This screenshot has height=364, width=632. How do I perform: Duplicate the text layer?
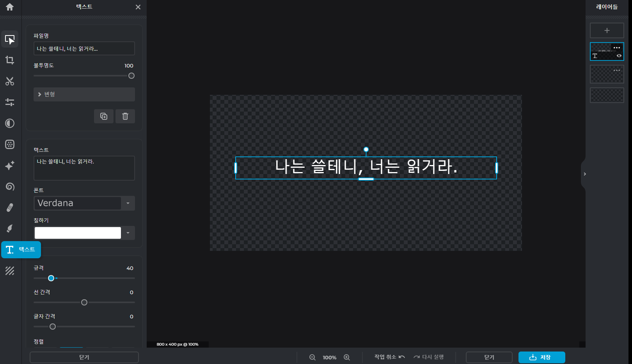(104, 116)
